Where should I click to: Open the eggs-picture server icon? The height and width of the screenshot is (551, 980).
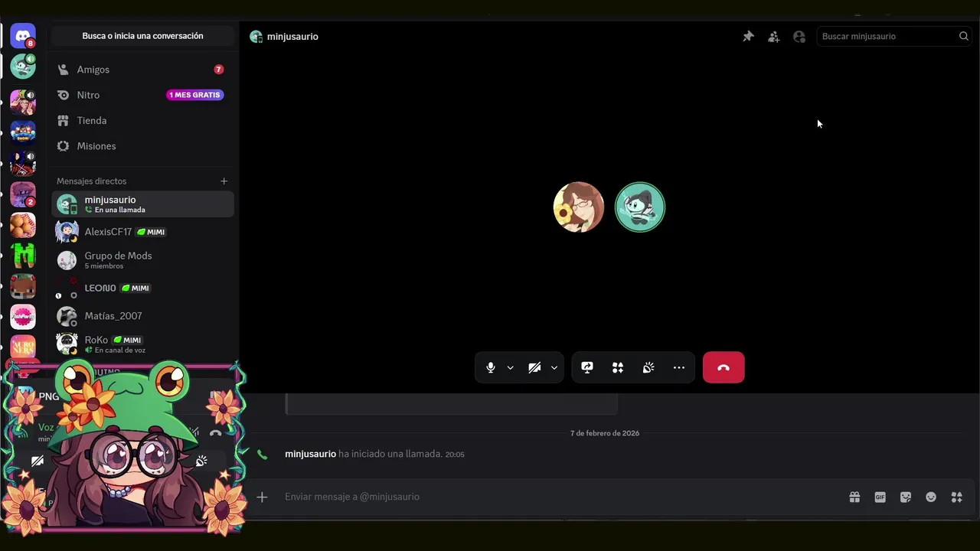coord(23,226)
